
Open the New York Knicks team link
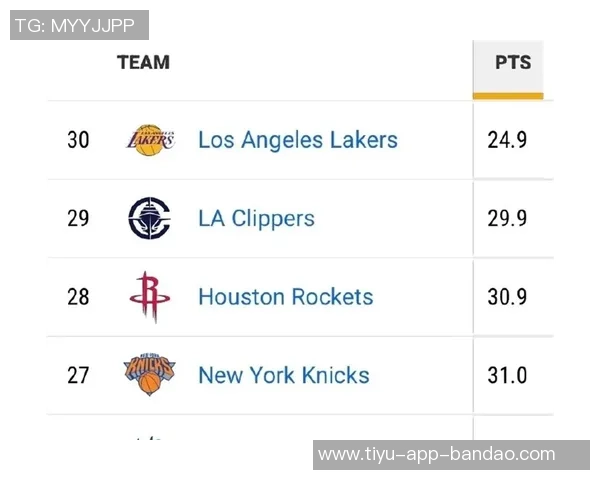[x=283, y=376]
